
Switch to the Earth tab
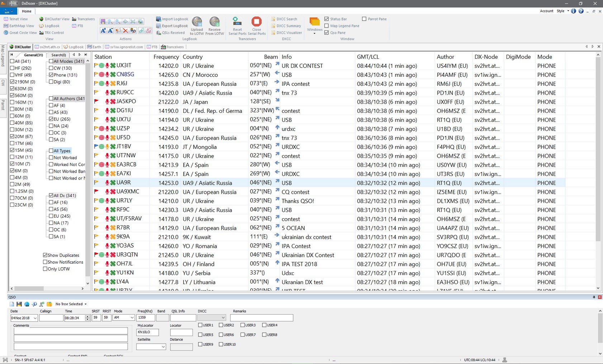tap(94, 47)
